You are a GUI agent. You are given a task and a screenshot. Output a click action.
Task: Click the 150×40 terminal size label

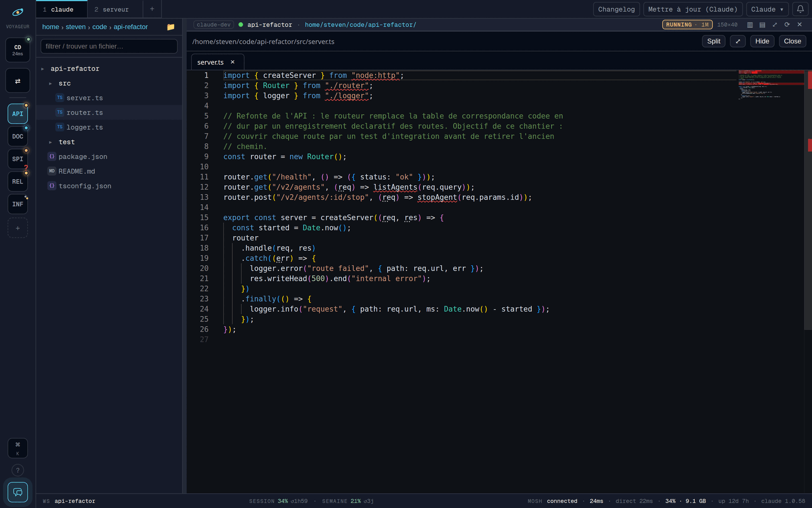point(727,24)
